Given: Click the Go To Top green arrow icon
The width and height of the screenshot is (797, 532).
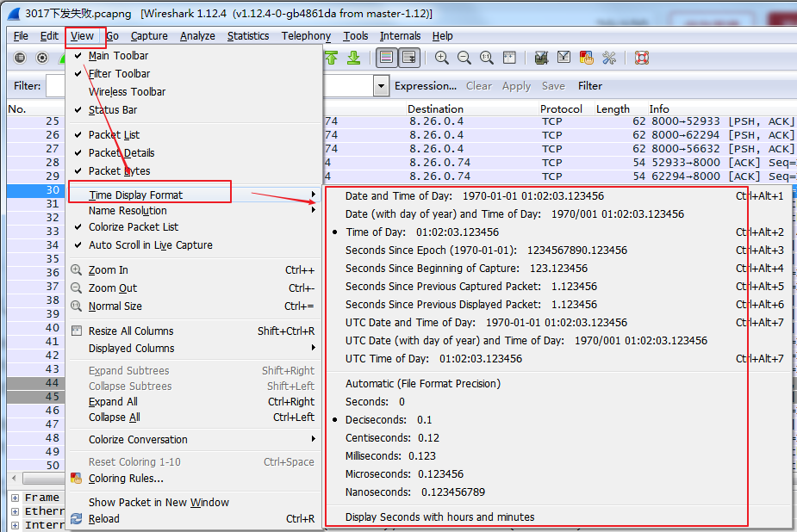Looking at the screenshot, I should tap(332, 57).
